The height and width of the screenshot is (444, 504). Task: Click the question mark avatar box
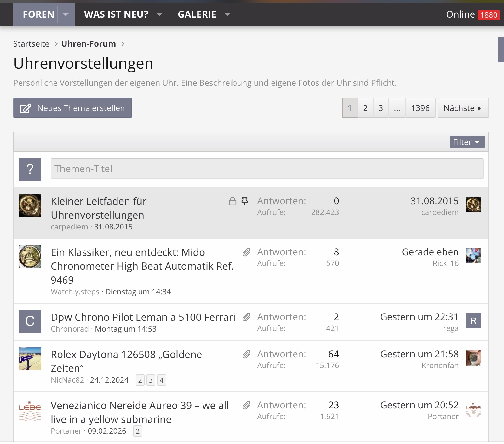pos(30,170)
